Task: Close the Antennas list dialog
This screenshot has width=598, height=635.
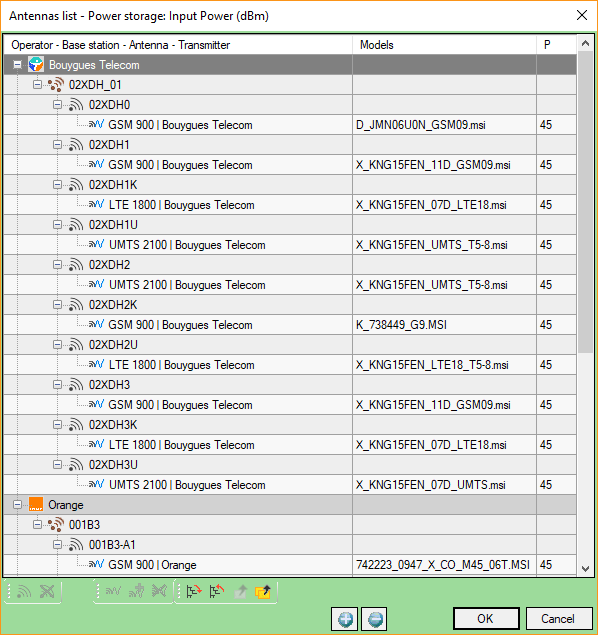Action: coord(582,15)
